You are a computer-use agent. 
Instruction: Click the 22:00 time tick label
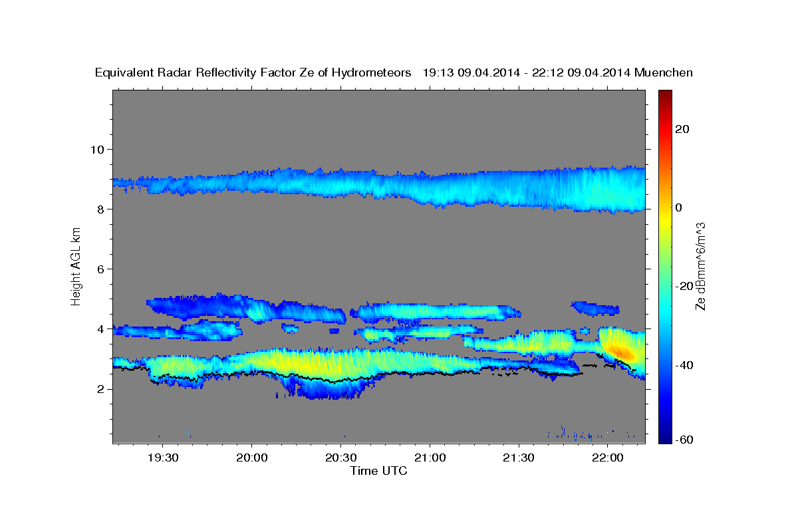(607, 459)
